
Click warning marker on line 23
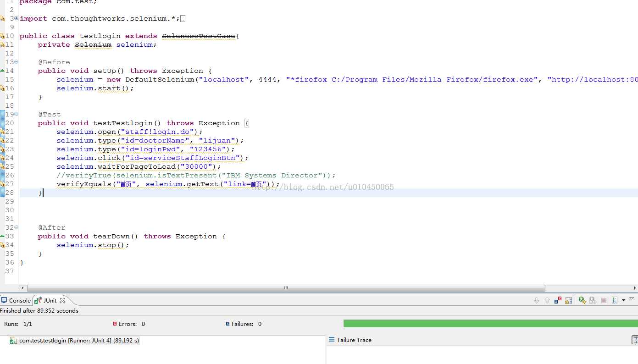pos(2,149)
